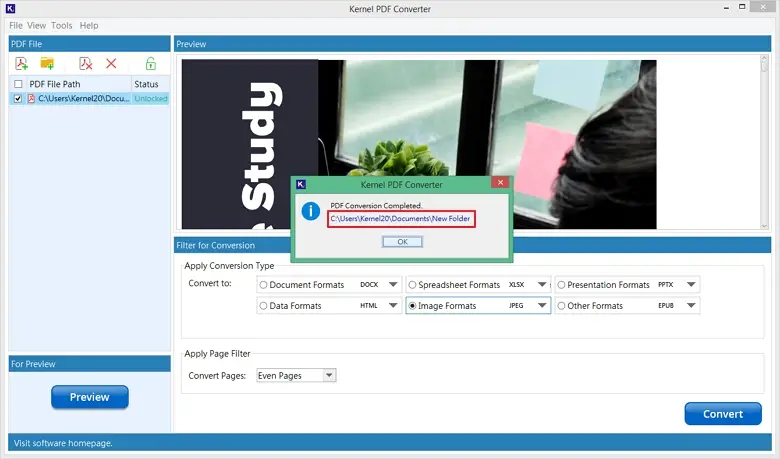Open the New Folder output path link
Screen dimensions: 780x459
click(x=400, y=218)
